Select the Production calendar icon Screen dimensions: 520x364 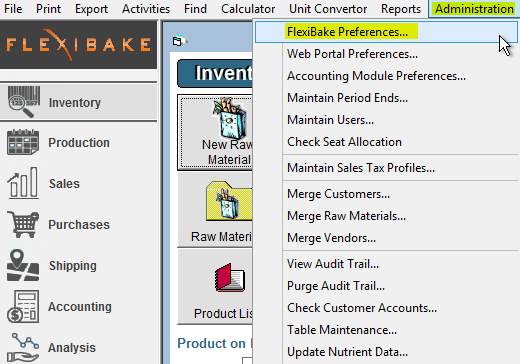[23, 142]
